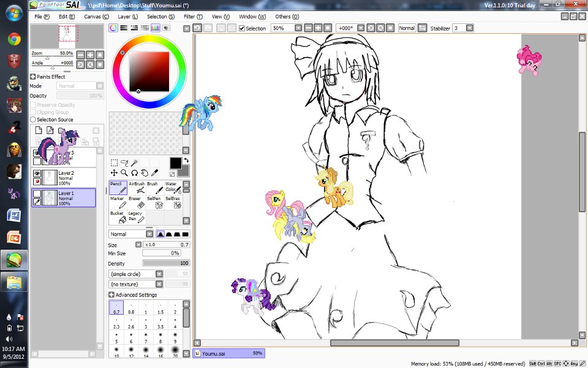588x368 pixels.
Task: Switch to the Youmu.sai document tab
Action: [x=228, y=353]
